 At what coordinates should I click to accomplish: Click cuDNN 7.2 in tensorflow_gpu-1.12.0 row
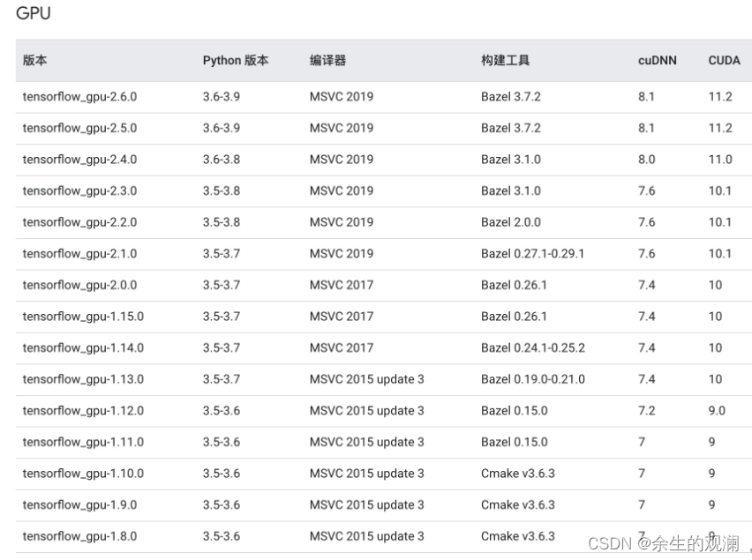[646, 411]
